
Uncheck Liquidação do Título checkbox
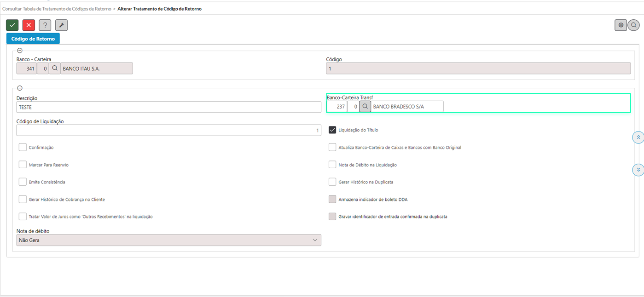(332, 130)
